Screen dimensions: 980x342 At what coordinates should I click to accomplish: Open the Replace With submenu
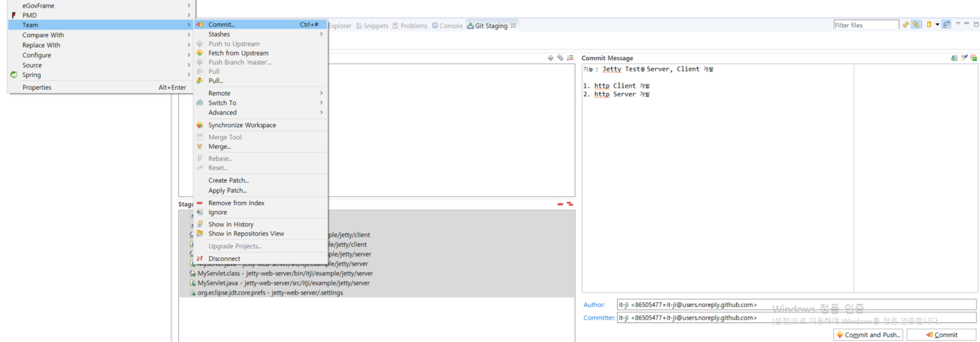point(100,45)
